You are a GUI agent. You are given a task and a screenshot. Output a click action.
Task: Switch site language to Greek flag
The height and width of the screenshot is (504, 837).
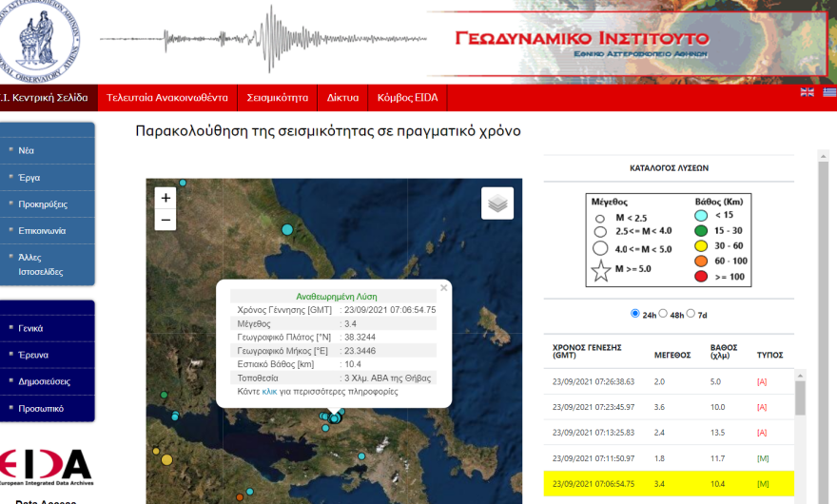pyautogui.click(x=829, y=92)
